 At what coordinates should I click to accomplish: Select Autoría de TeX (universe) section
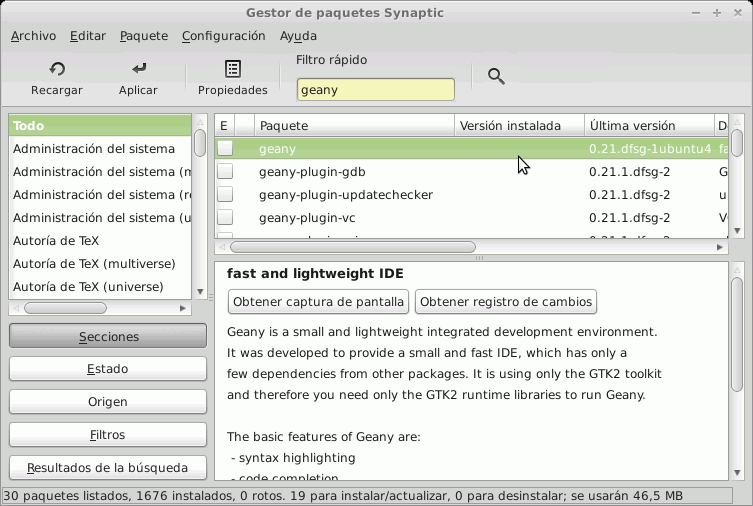coord(100,287)
